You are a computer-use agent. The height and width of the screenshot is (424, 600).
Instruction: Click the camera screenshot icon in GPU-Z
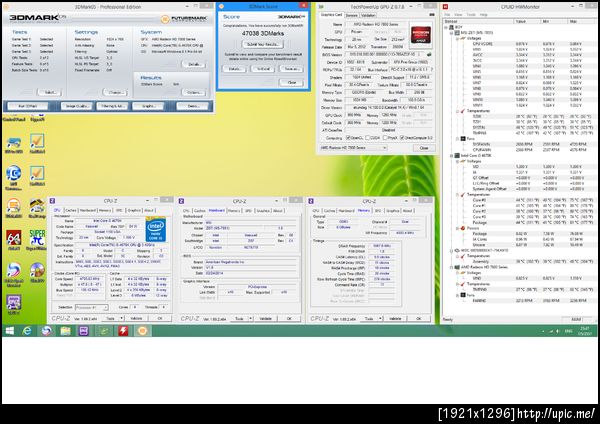pyautogui.click(x=432, y=15)
